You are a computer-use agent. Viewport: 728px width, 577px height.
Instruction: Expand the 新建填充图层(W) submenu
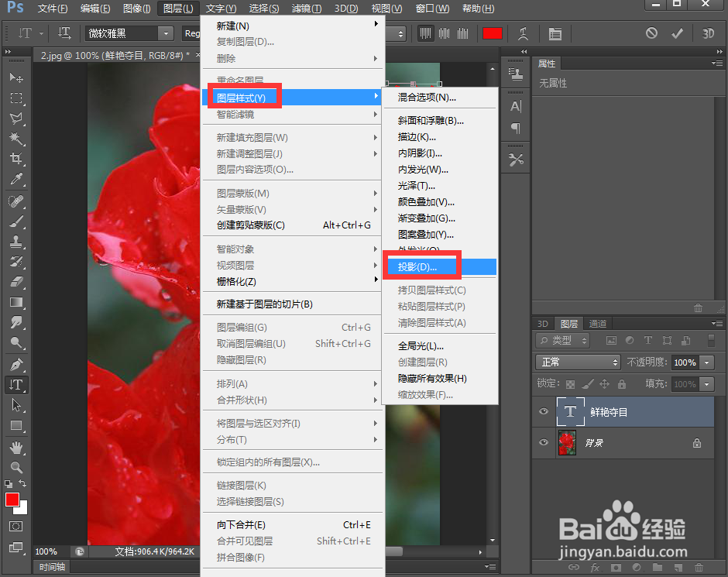coord(293,137)
